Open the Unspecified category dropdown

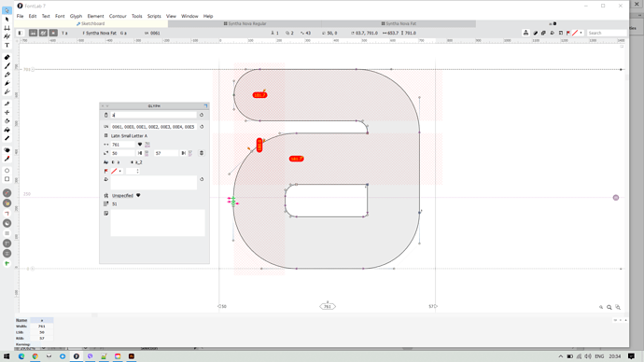[138, 195]
